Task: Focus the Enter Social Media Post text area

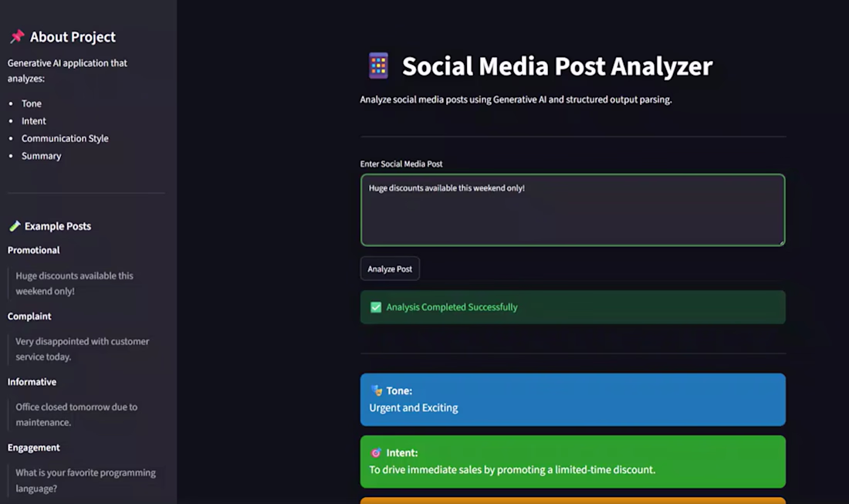Action: (573, 210)
